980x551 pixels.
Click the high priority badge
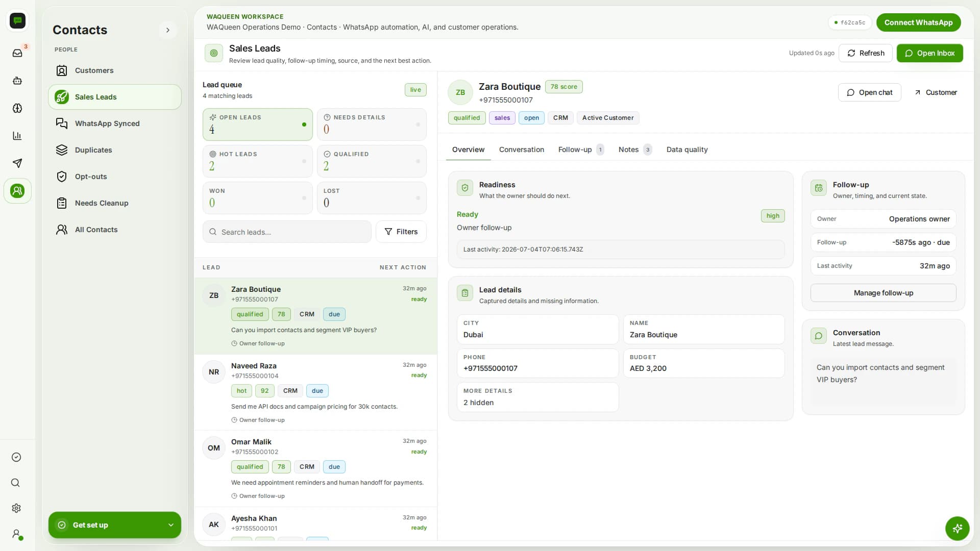click(x=773, y=216)
